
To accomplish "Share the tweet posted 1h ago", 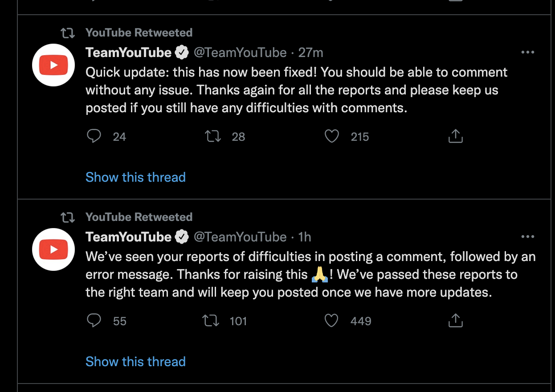I will click(x=455, y=321).
